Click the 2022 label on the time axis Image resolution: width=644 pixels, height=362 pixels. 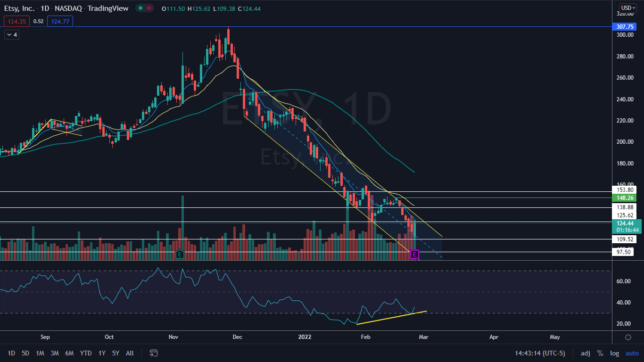coord(305,337)
